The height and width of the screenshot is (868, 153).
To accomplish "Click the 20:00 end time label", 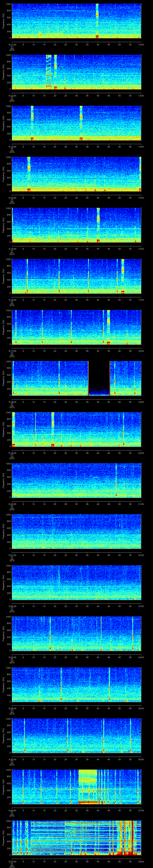I will (141, 453).
